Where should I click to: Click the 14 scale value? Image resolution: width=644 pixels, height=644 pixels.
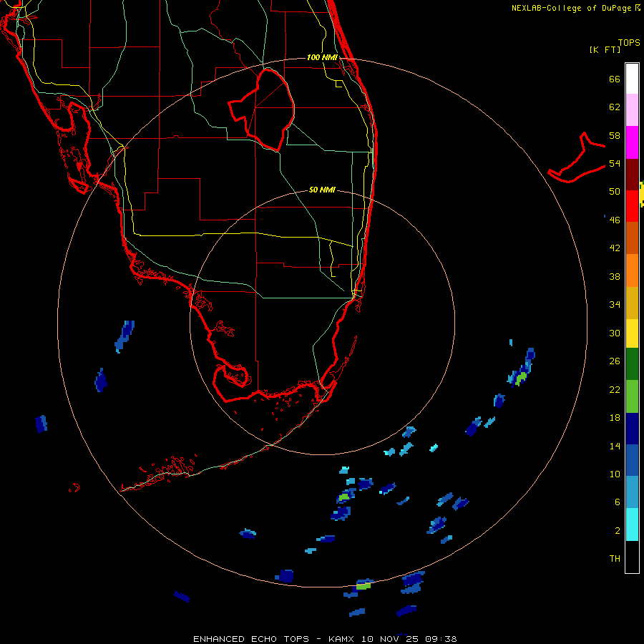pyautogui.click(x=615, y=446)
